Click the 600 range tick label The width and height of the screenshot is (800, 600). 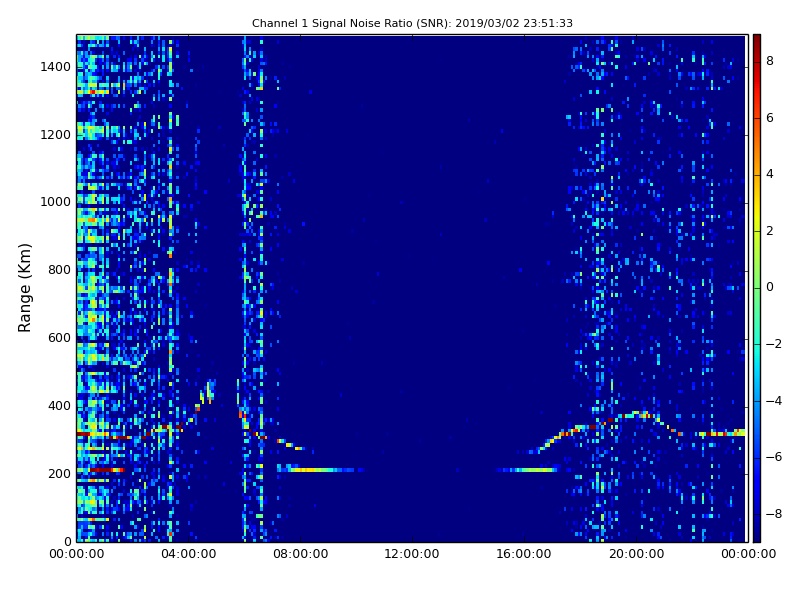59,338
